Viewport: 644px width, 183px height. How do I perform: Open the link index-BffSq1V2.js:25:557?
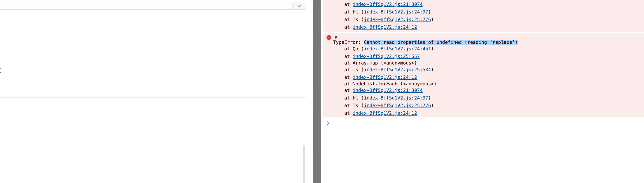pyautogui.click(x=386, y=57)
